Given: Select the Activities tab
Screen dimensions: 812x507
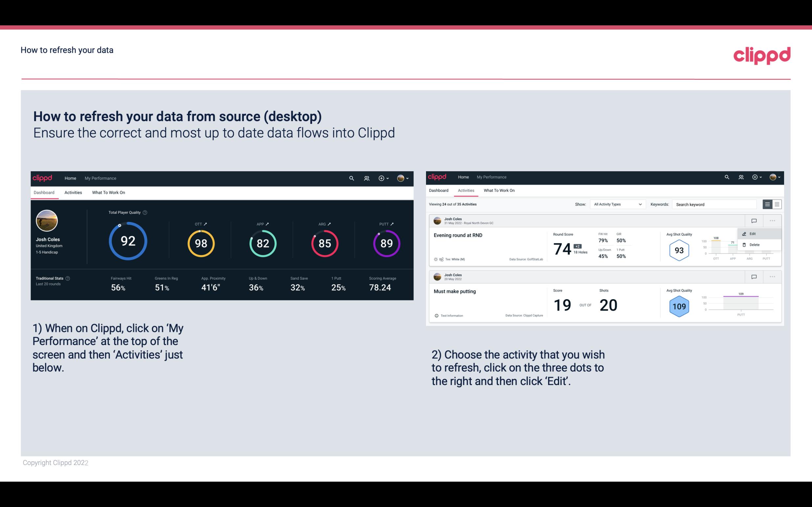Looking at the screenshot, I should point(73,192).
